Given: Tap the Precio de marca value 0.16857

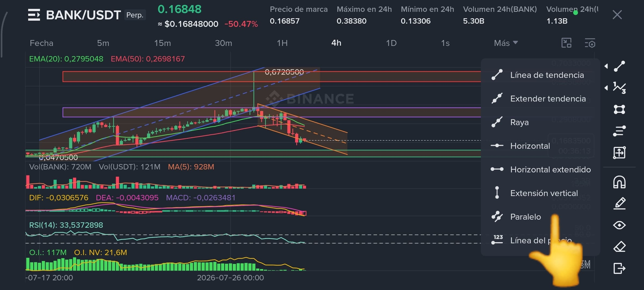Looking at the screenshot, I should 284,21.
